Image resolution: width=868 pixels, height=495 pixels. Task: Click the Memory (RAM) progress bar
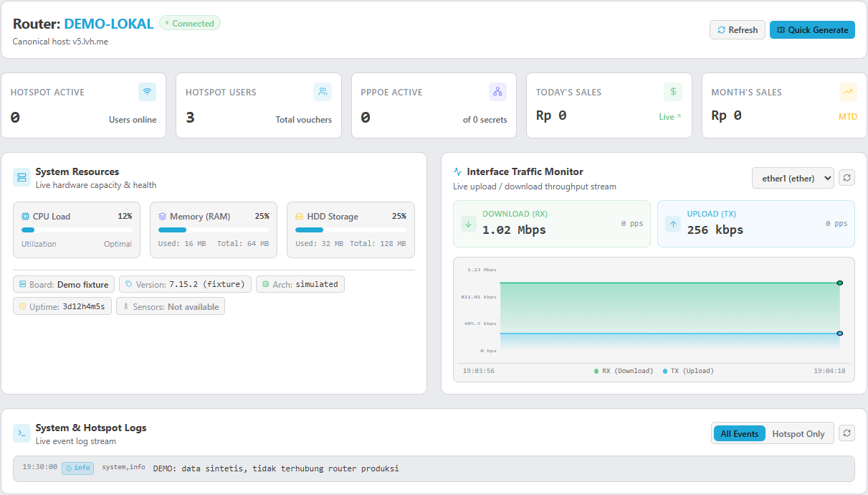pyautogui.click(x=214, y=230)
